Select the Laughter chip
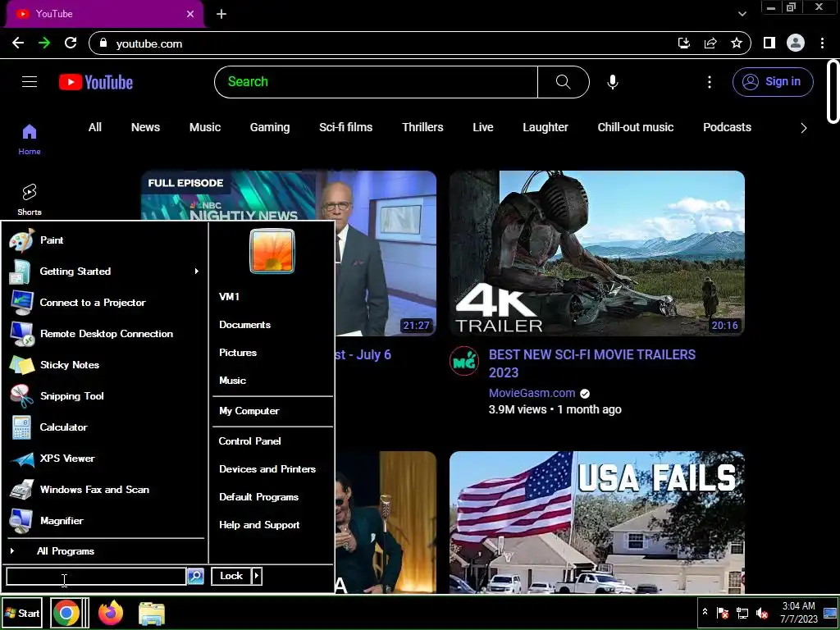The image size is (840, 630). tap(546, 127)
